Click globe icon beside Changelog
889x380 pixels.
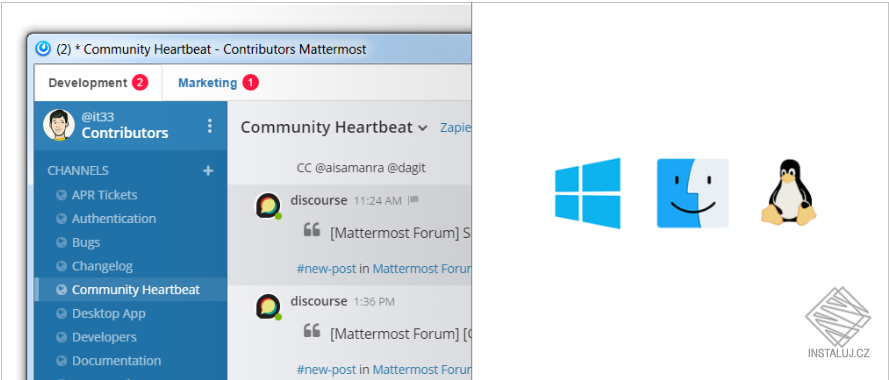click(x=62, y=266)
